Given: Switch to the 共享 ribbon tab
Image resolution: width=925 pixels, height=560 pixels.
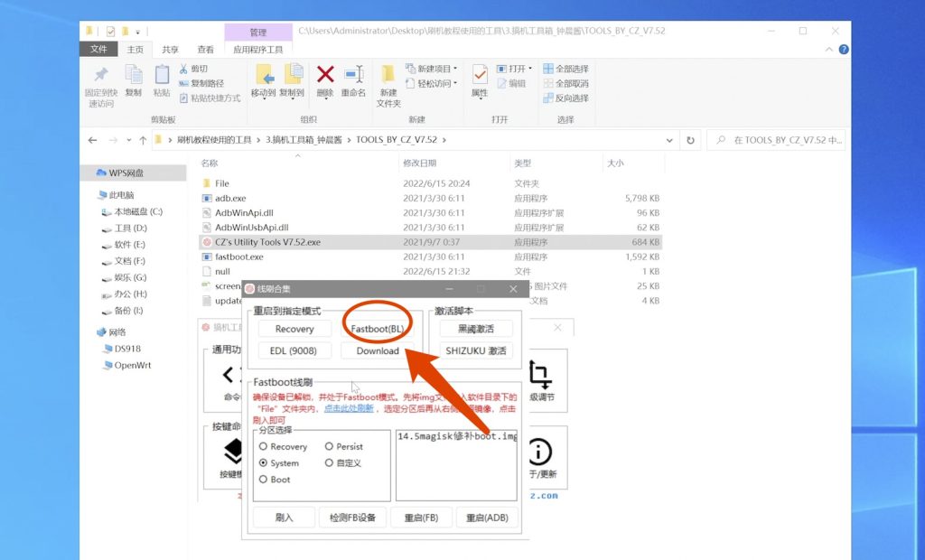Looking at the screenshot, I should [x=170, y=50].
